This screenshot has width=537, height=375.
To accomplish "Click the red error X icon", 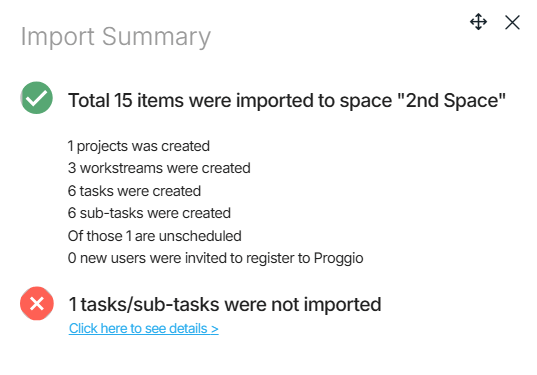I will [x=37, y=303].
